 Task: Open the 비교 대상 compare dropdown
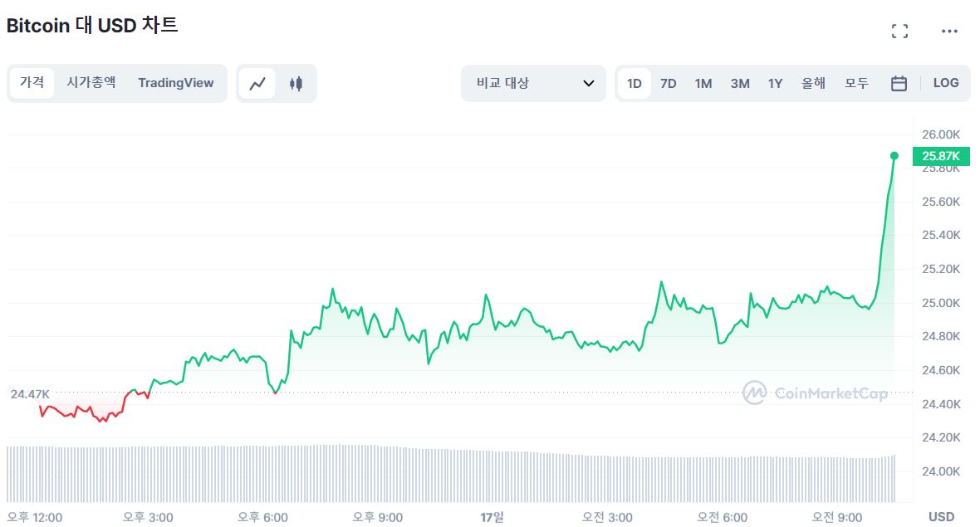pos(533,83)
